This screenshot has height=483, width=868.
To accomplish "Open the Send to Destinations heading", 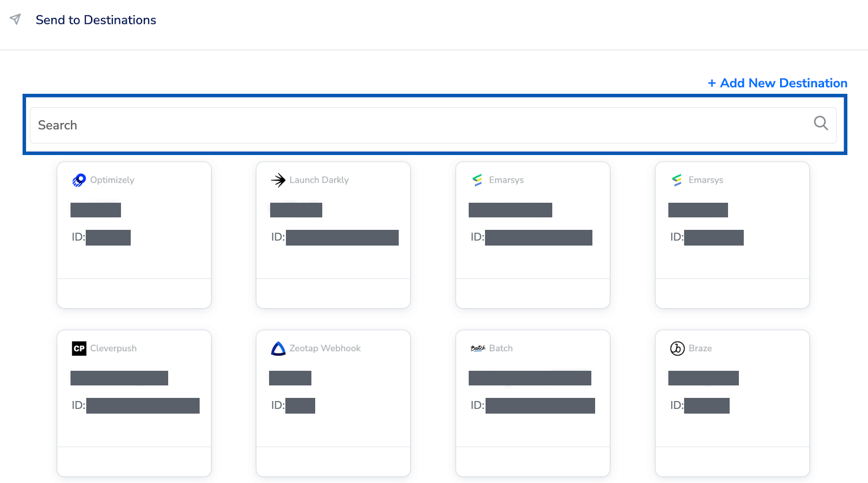I will point(96,20).
